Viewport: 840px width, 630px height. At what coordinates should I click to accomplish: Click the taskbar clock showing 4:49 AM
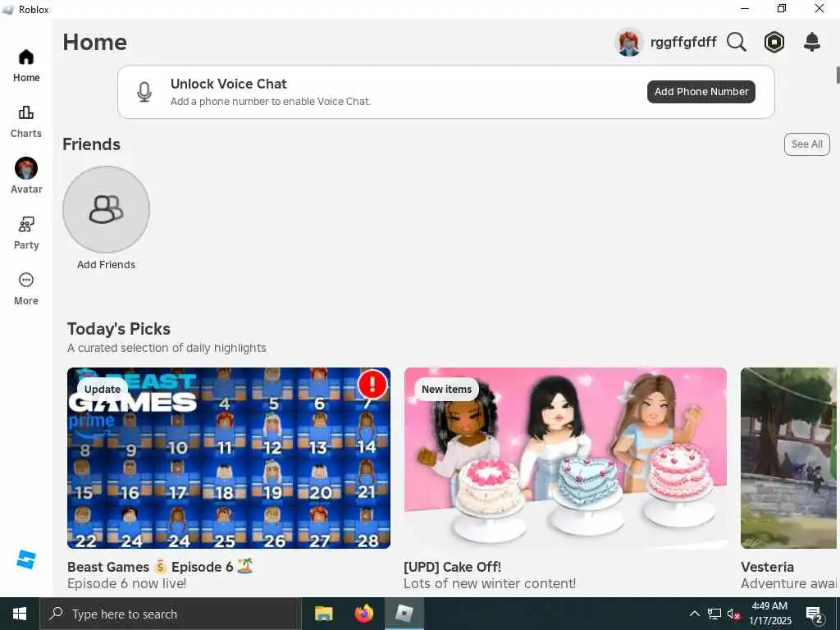(769, 614)
